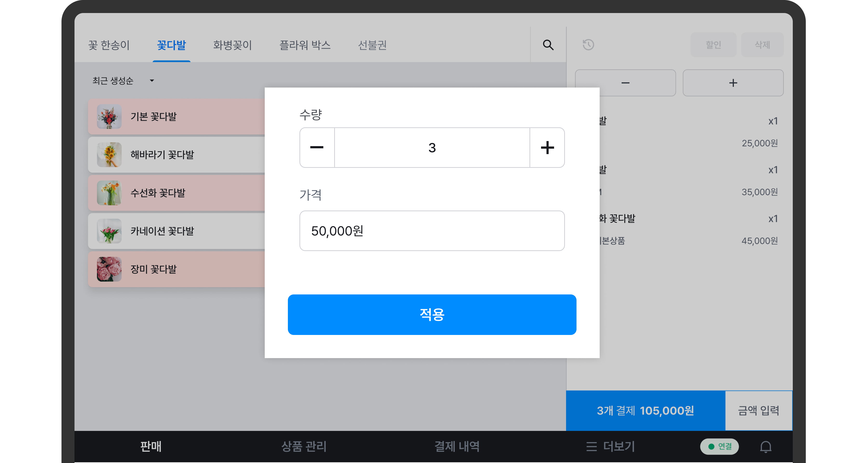This screenshot has height=463, width=868.
Task: Increase quantity with the dialog plus button
Action: (547, 148)
